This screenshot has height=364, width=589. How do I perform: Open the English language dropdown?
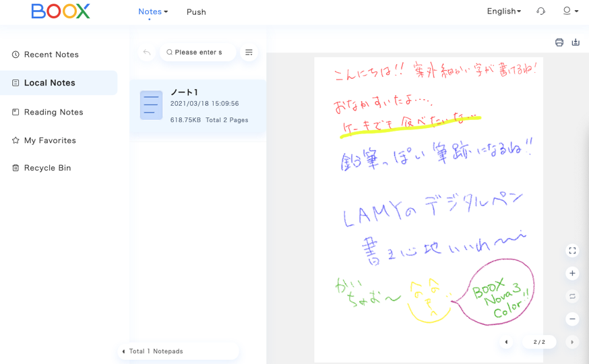503,11
